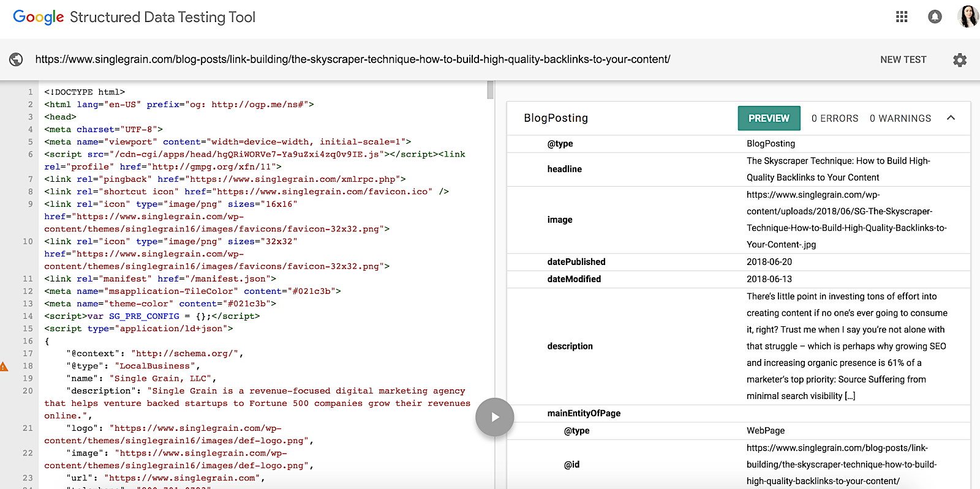The image size is (980, 489).
Task: Open the user account avatar
Action: click(968, 17)
